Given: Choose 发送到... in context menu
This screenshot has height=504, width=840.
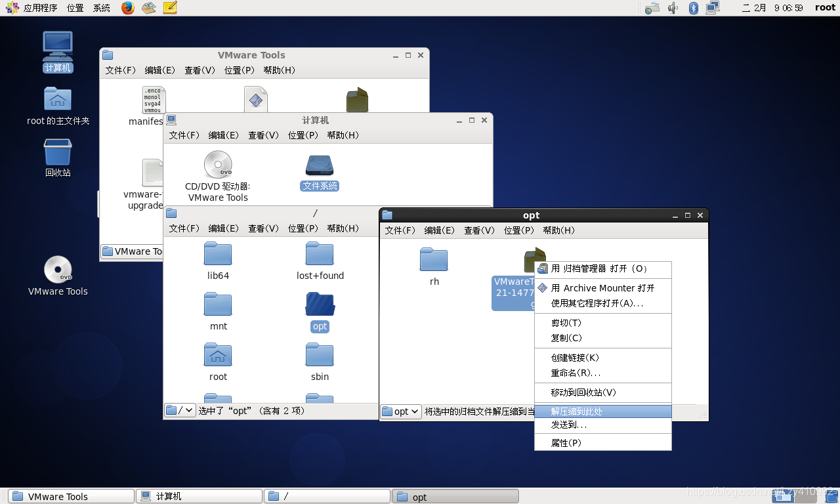Looking at the screenshot, I should [602, 425].
